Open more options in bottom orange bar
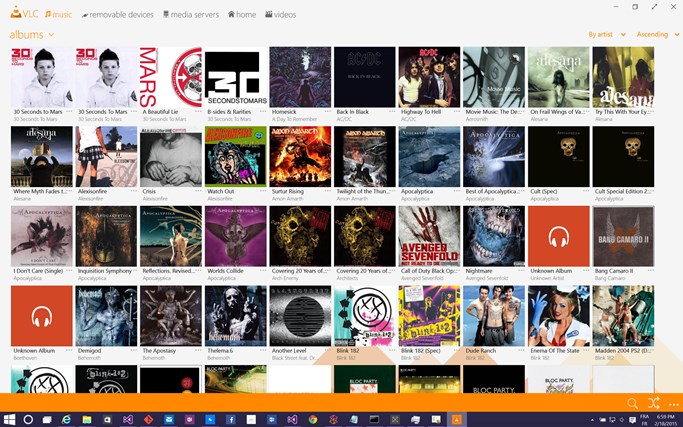Viewport: 683px width, 427px height. point(673,405)
